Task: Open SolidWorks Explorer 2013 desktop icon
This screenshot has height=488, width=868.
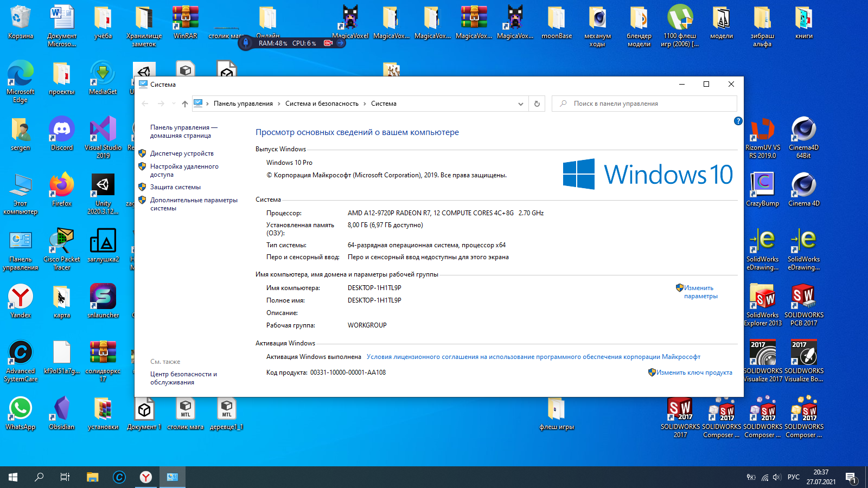Action: [x=762, y=305]
